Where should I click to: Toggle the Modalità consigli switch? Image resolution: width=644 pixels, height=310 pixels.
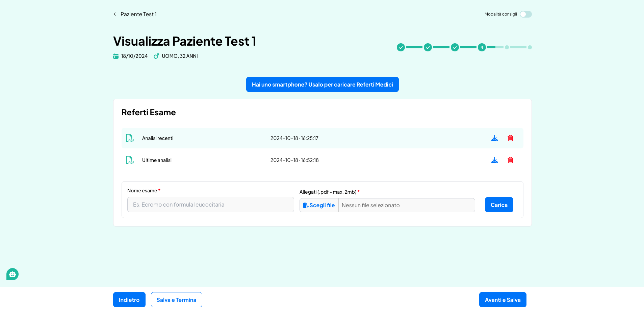[x=525, y=14]
